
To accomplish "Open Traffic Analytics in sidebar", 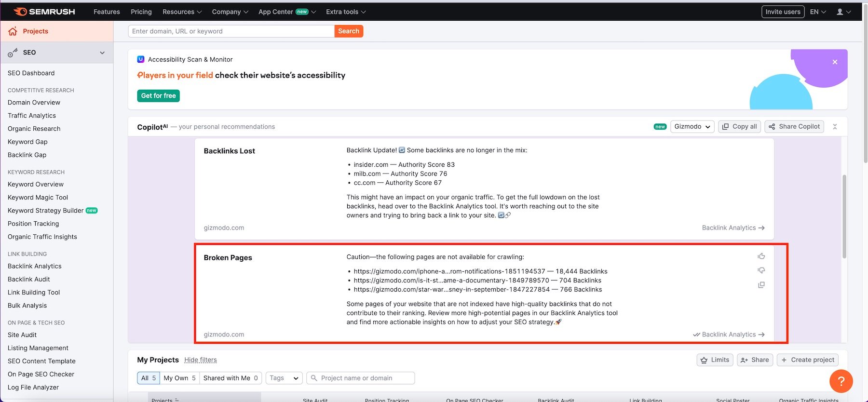I will click(x=32, y=116).
